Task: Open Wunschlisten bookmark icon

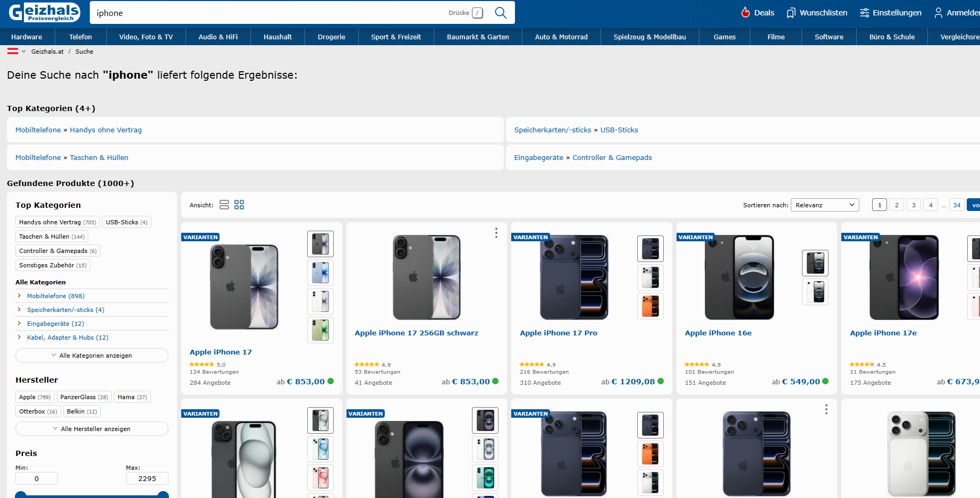Action: tap(791, 13)
